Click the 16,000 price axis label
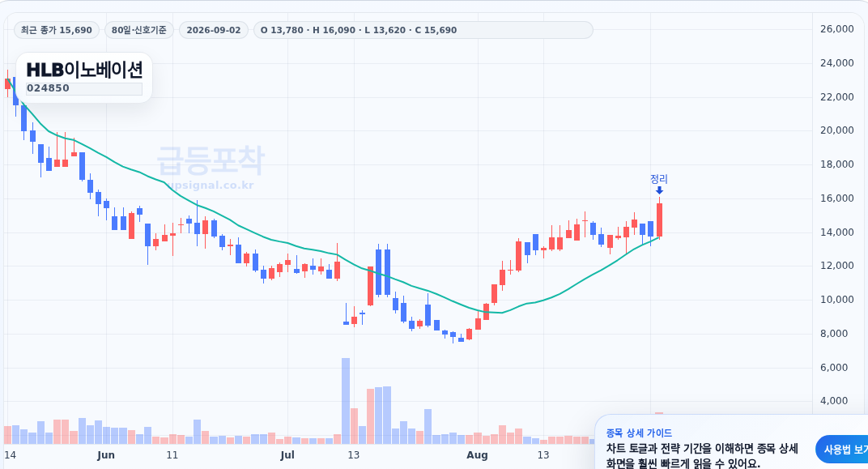 pos(837,198)
